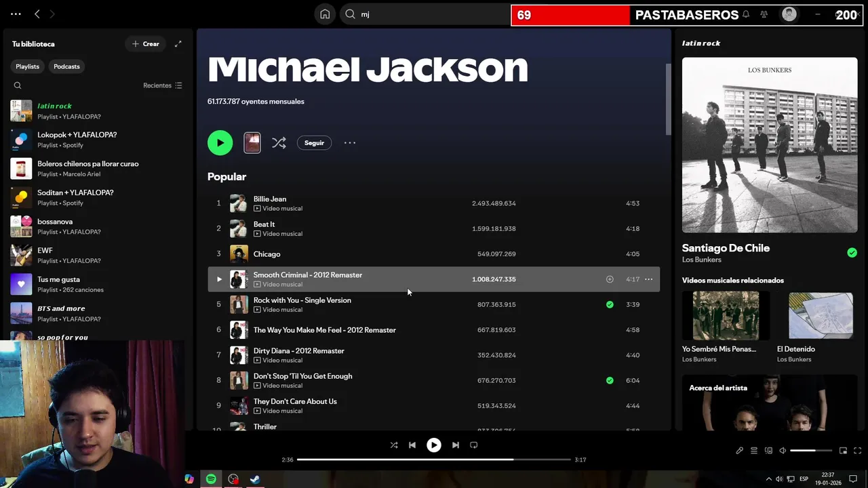This screenshot has width=868, height=488.
Task: Open the notifications bell
Action: pyautogui.click(x=746, y=14)
